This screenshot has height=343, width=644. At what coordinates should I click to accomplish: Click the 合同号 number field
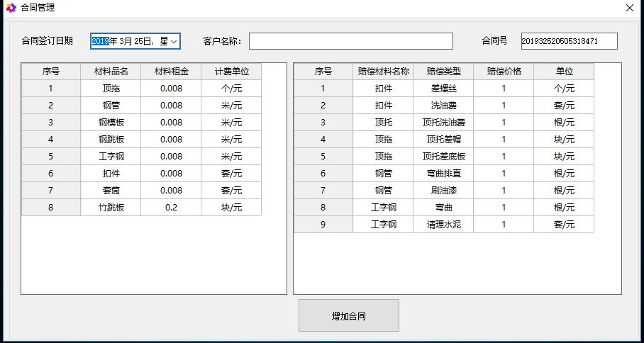click(569, 41)
